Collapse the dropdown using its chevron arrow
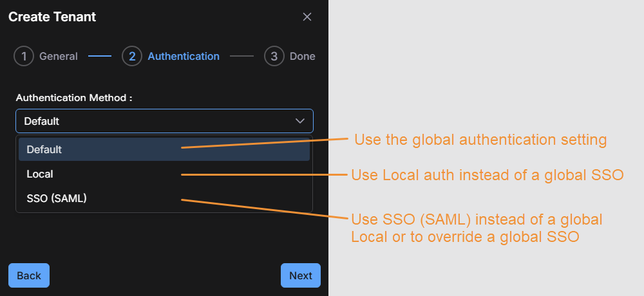644x296 pixels. click(x=300, y=121)
